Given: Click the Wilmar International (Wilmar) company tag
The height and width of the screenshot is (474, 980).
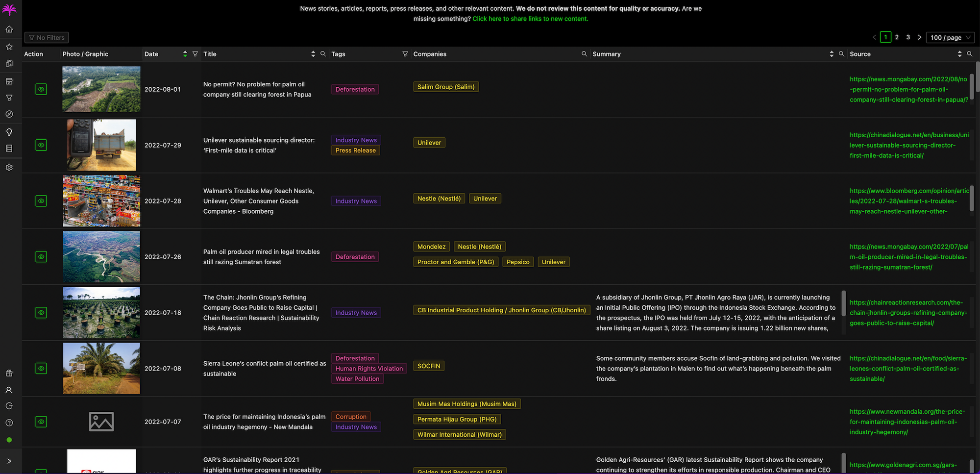Looking at the screenshot, I should [460, 434].
